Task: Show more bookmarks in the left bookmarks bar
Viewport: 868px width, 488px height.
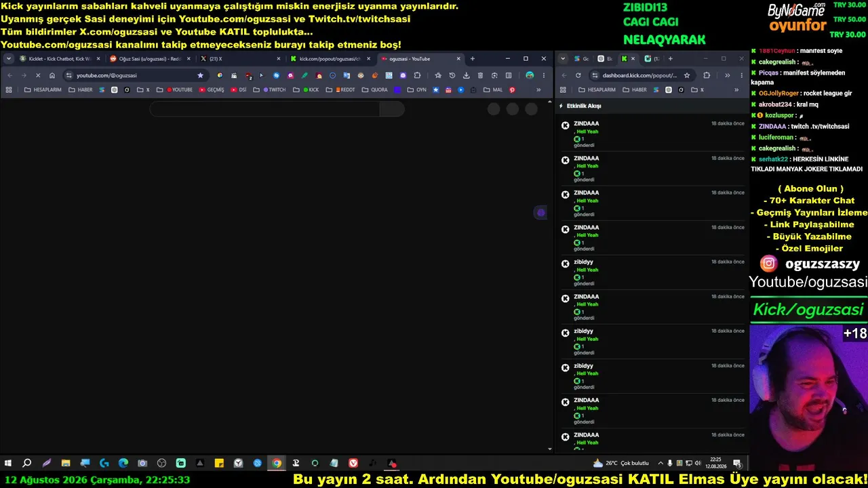Action: point(538,89)
